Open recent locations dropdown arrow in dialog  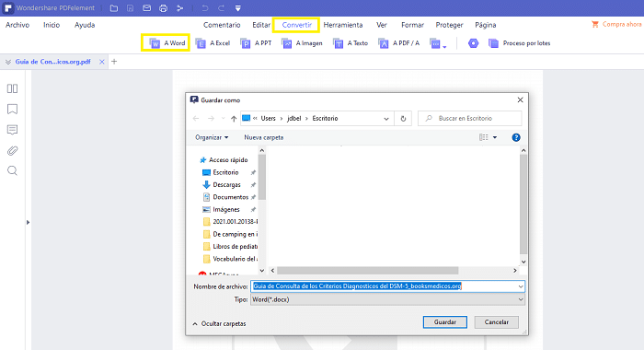point(223,119)
